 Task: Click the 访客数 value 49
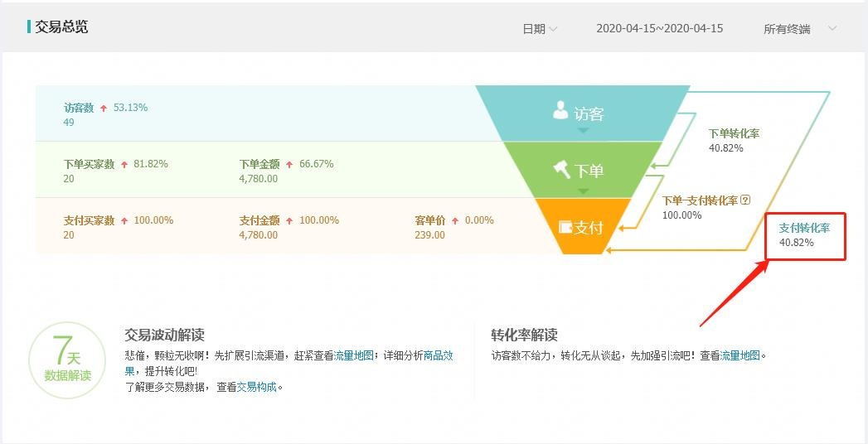click(69, 123)
